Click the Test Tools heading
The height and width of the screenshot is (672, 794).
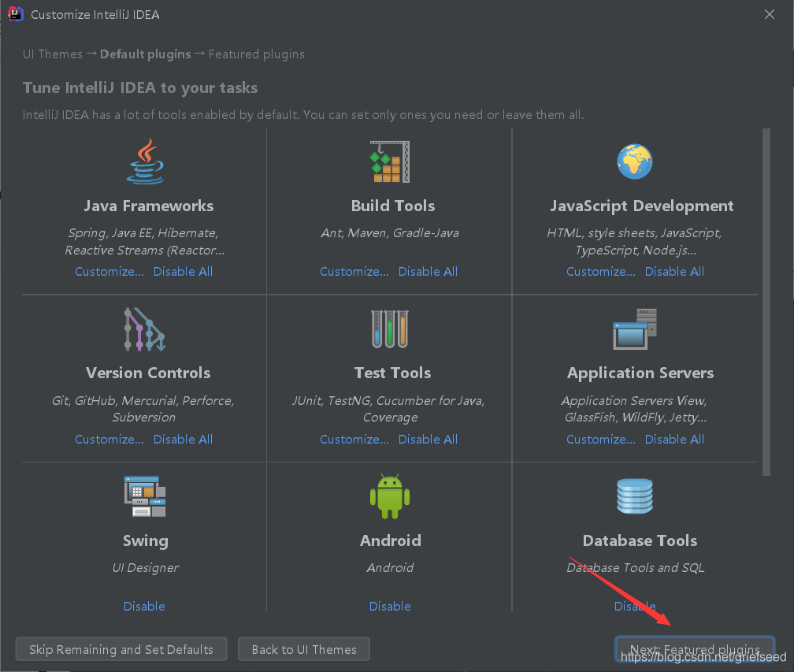392,373
